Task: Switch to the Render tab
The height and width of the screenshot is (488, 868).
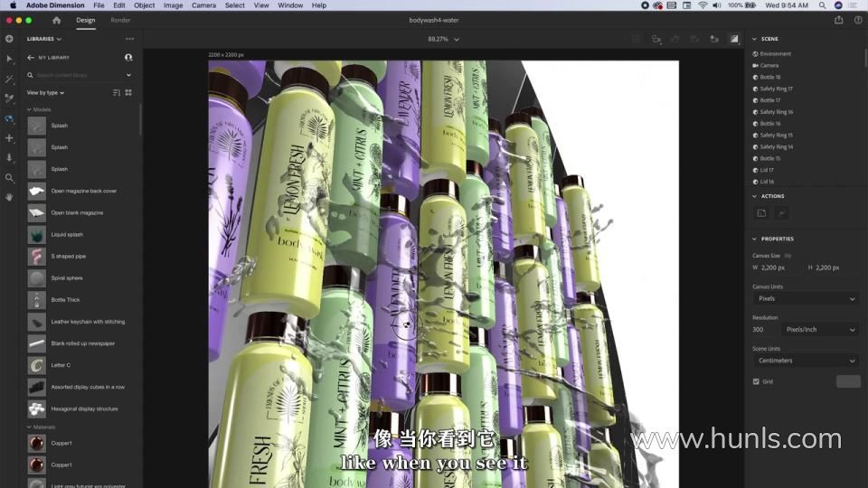Action: point(120,21)
